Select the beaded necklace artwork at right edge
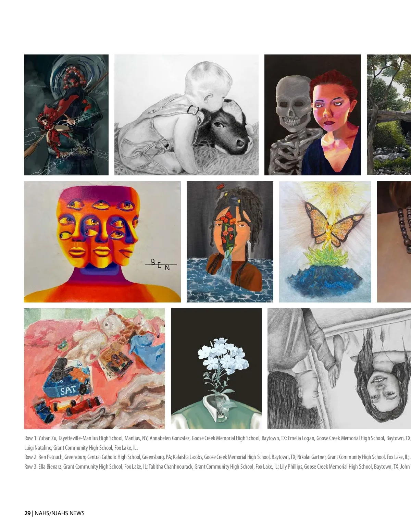411x532 pixels. 394,242
